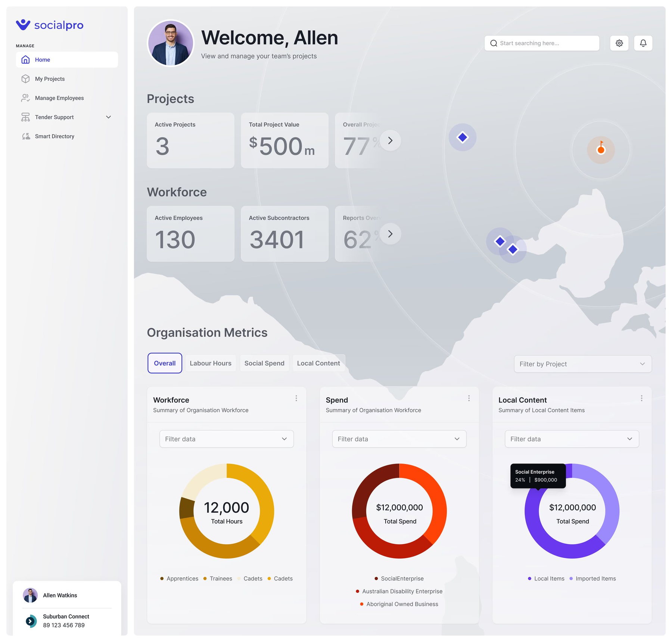Toggle the Trainees legend item
This screenshot has width=672, height=642.
218,579
